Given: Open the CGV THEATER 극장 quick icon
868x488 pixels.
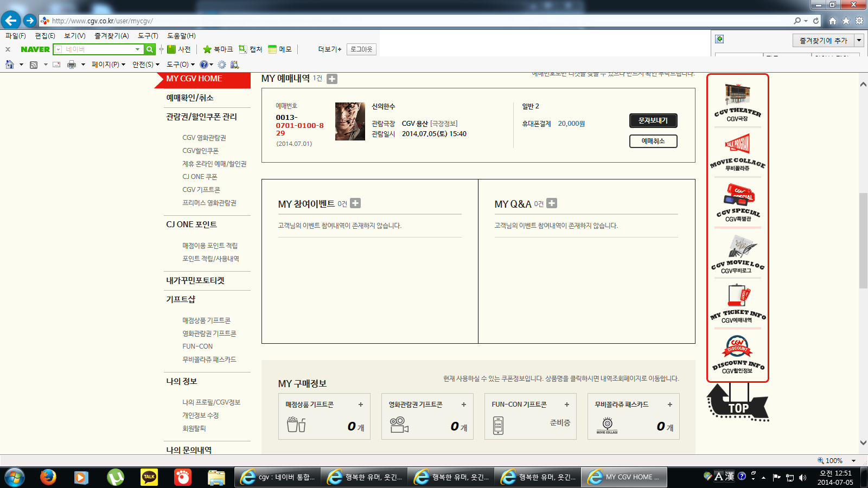Looking at the screenshot, I should (x=737, y=103).
